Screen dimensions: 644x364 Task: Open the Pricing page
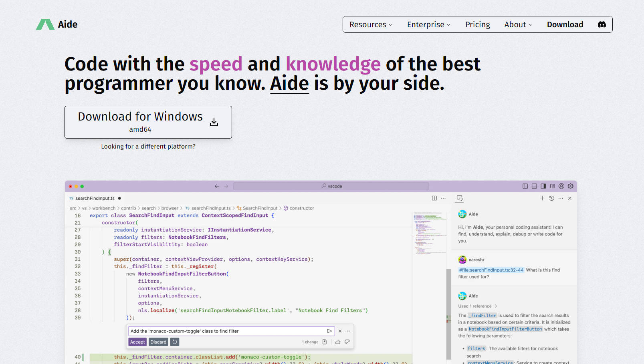477,24
